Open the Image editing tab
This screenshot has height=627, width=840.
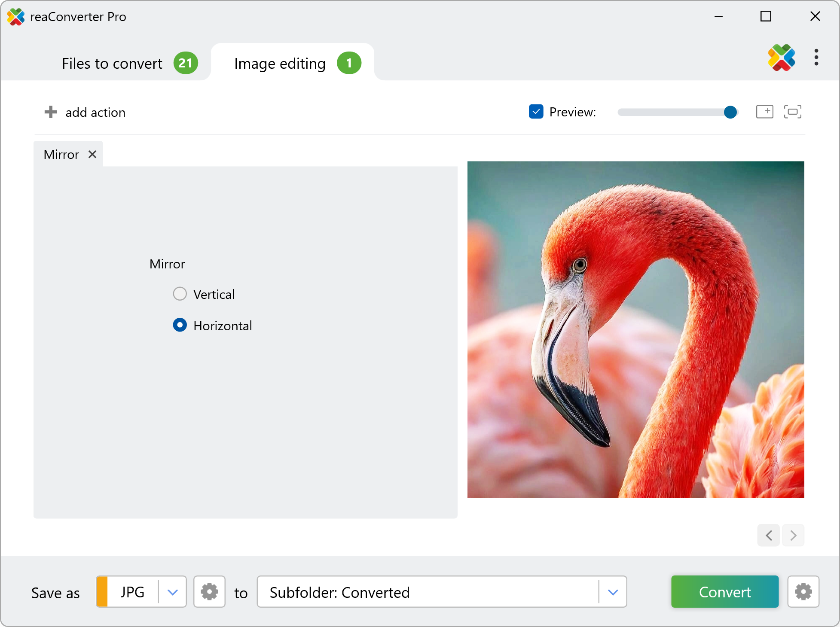[280, 63]
